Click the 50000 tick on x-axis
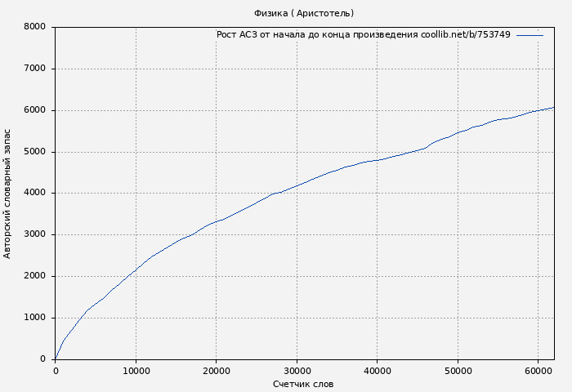Viewport: 572px width, 392px height. (458, 371)
